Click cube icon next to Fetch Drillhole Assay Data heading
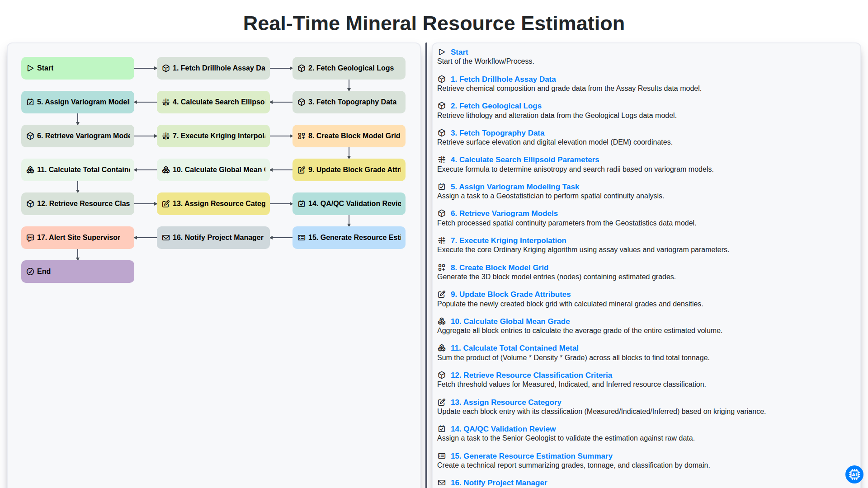Viewport: 868px width, 488px height. 442,79
